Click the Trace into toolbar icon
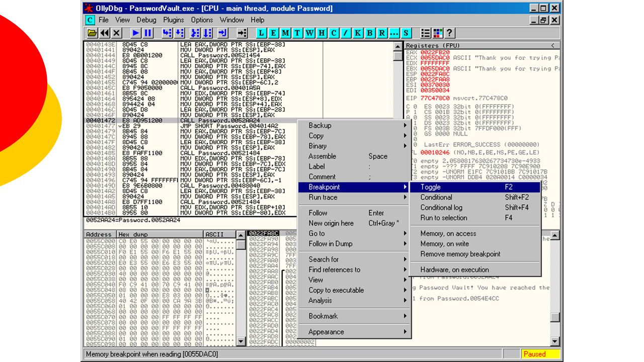 (195, 33)
